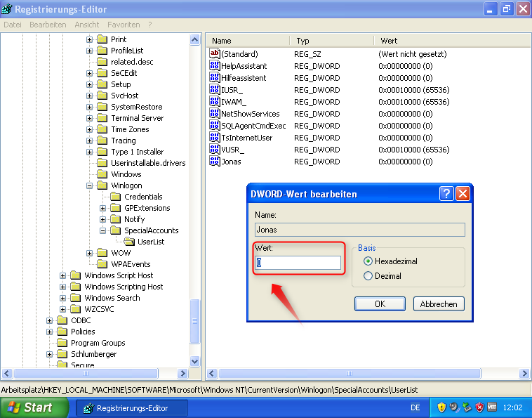Image resolution: width=532 pixels, height=418 pixels.
Task: Expand the ODBC tree node
Action: pos(49,320)
